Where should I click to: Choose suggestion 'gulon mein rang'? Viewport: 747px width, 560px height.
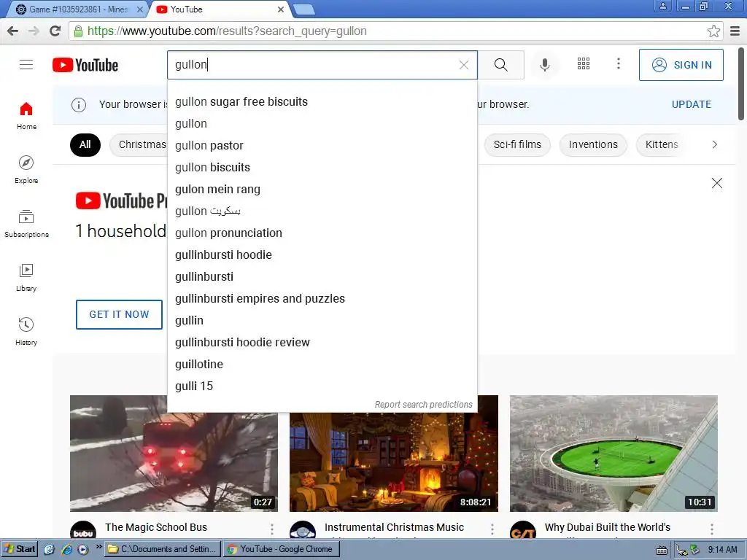pos(322,190)
